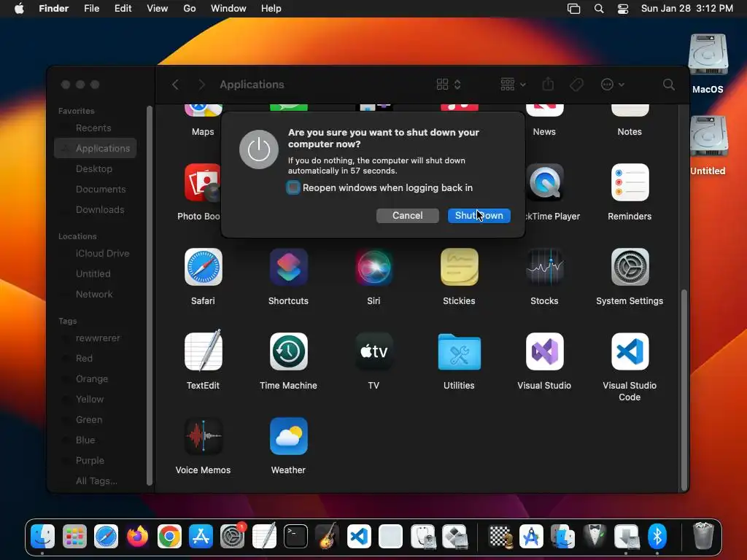This screenshot has height=560, width=747.
Task: Click the Share toolbar icon
Action: pos(548,85)
